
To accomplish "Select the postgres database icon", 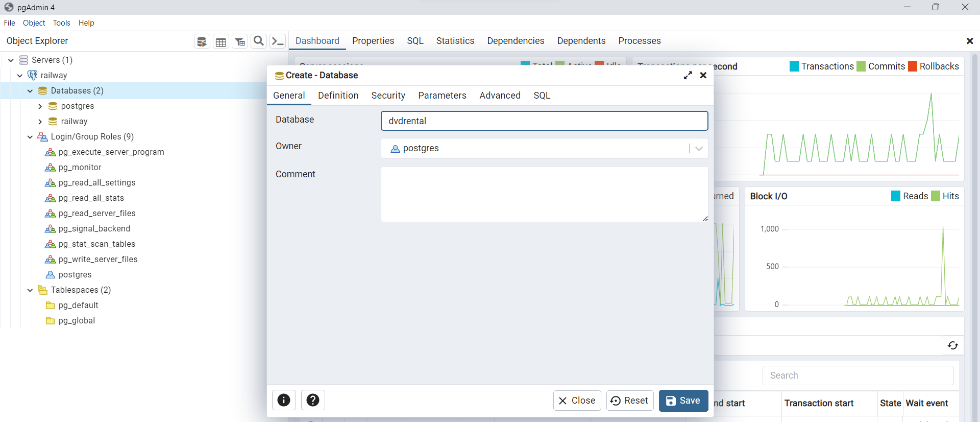I will pos(53,106).
